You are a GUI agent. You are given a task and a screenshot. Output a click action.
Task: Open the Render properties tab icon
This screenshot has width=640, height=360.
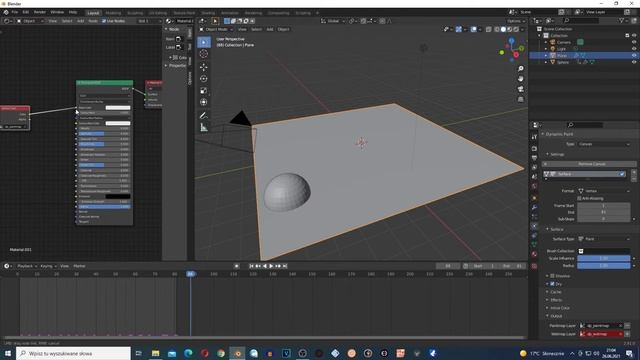tap(534, 148)
